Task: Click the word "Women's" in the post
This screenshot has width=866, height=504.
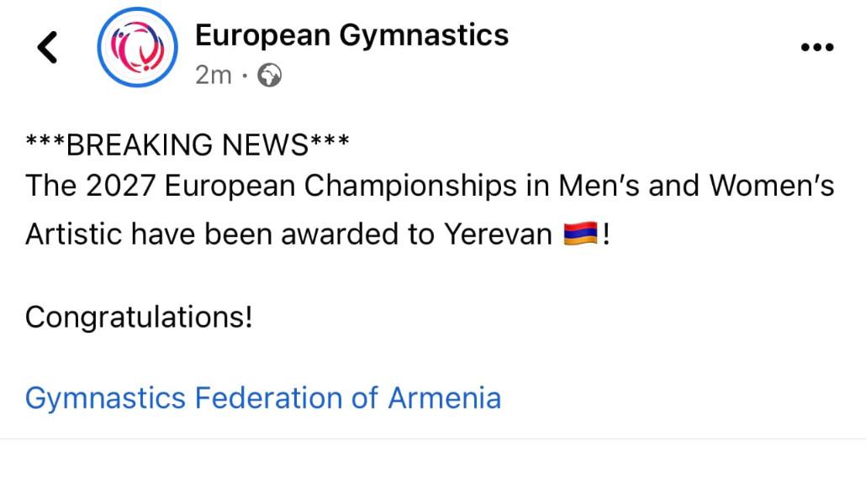Action: click(772, 186)
